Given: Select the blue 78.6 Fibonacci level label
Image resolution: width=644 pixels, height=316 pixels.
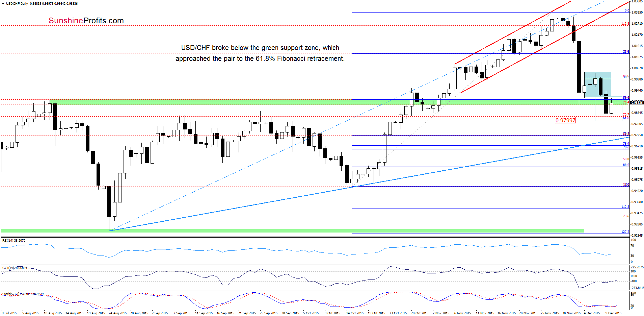Looking at the screenshot, I should (x=626, y=147).
